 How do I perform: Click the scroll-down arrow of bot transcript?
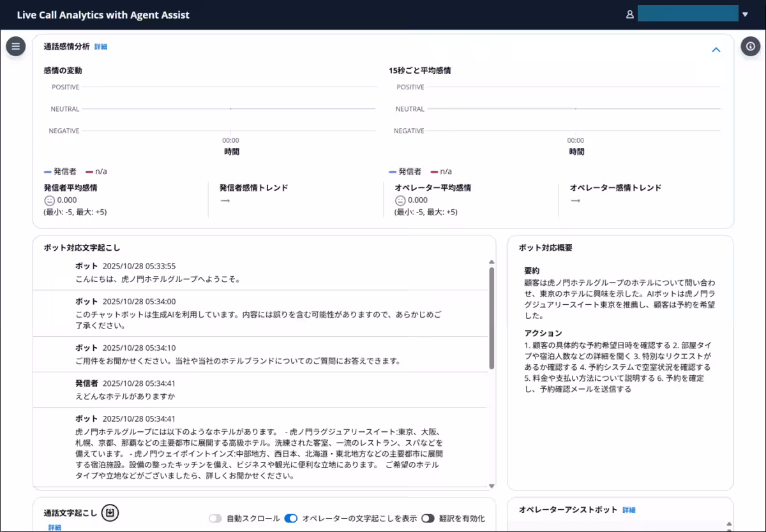tap(492, 486)
